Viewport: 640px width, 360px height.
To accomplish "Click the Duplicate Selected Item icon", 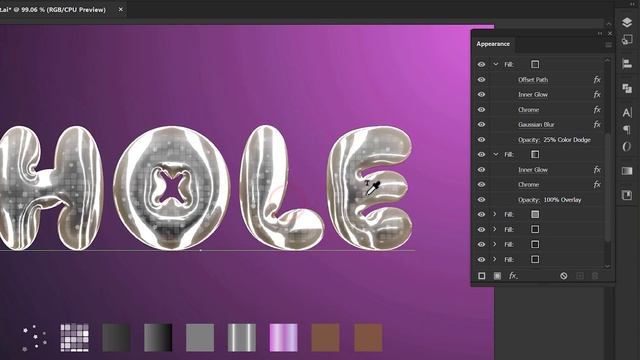I will coord(580,276).
